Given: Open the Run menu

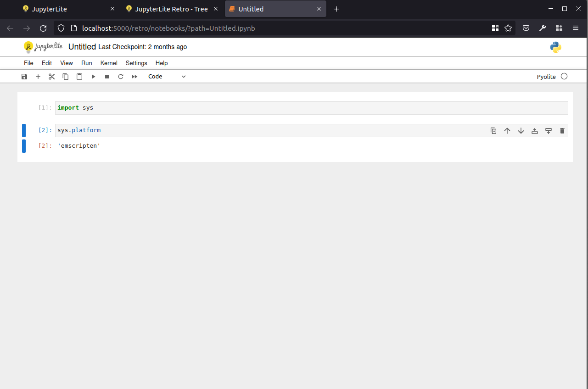Looking at the screenshot, I should pyautogui.click(x=87, y=63).
